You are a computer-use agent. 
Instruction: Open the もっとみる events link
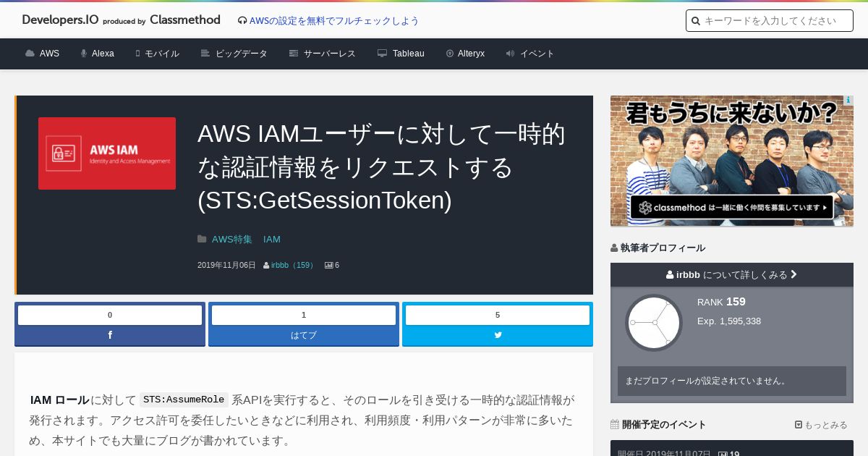tap(821, 425)
